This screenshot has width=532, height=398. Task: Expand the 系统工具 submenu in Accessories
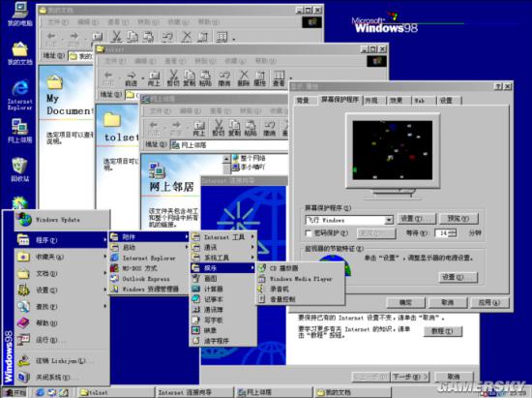pos(222,258)
